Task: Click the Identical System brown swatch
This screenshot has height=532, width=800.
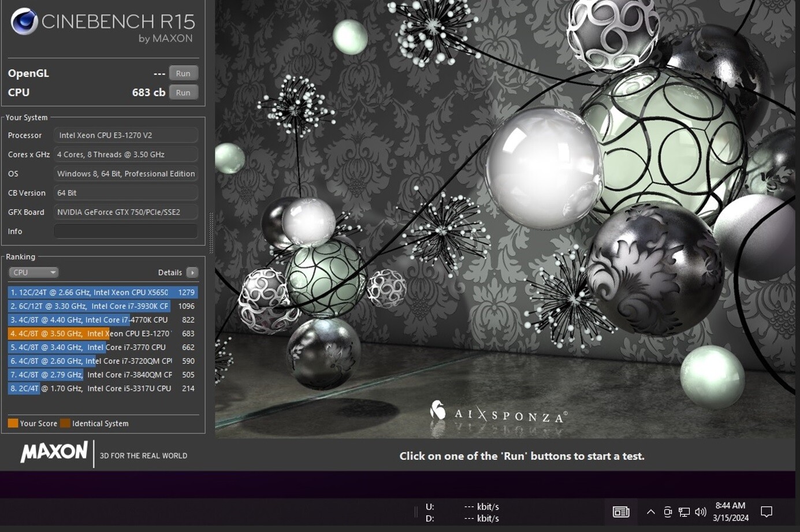Action: pos(65,423)
